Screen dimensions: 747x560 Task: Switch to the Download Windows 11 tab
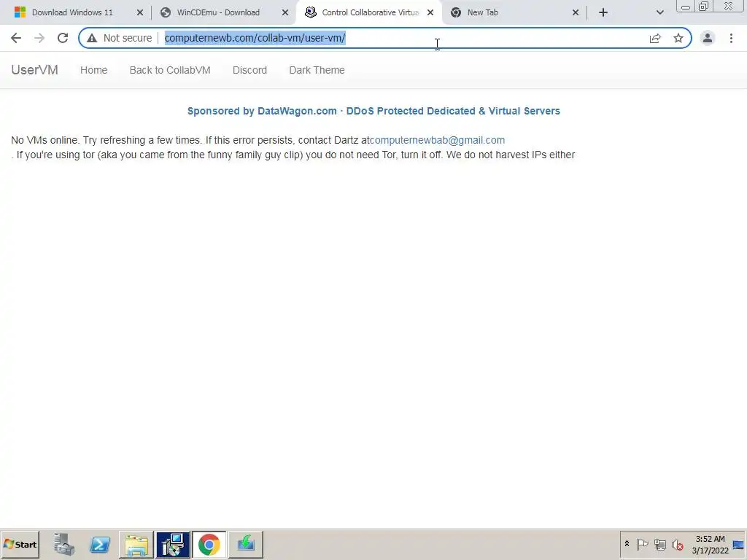point(72,12)
